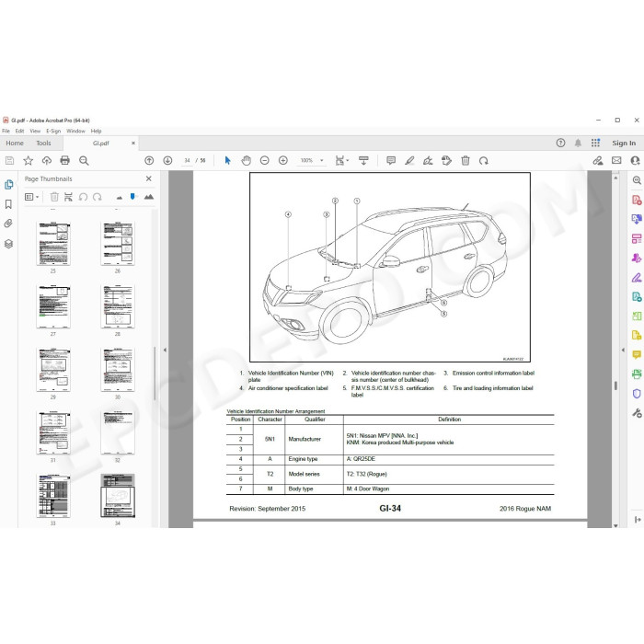The height and width of the screenshot is (644, 644).
Task: Close the GI.pdf document tab
Action: [133, 143]
